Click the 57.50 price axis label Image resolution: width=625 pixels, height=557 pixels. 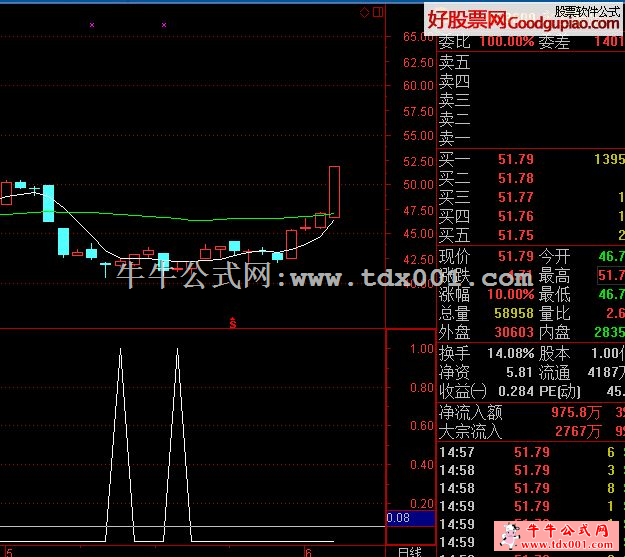pyautogui.click(x=418, y=112)
